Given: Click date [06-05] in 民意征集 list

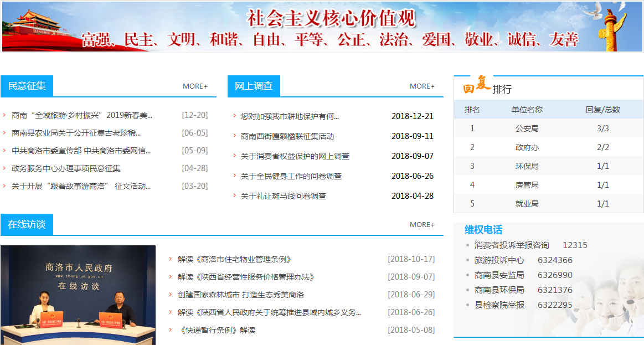Looking at the screenshot, I should tap(195, 133).
